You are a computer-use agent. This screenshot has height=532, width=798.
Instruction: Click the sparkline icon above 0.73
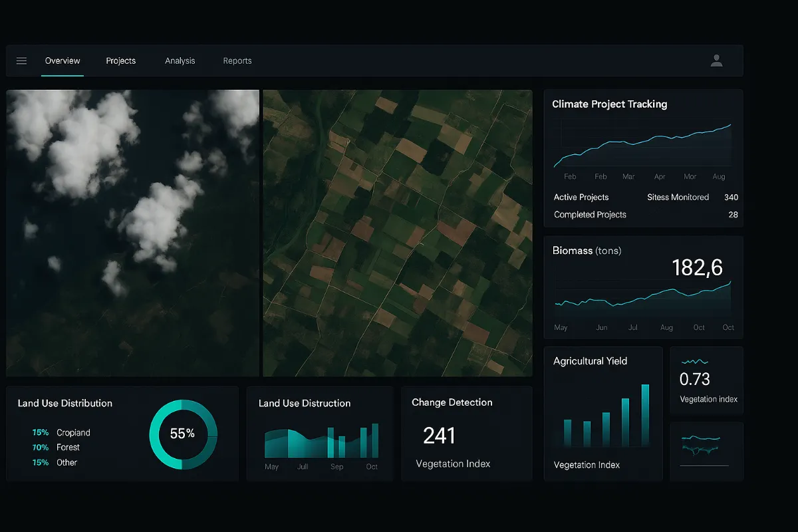[x=695, y=362]
